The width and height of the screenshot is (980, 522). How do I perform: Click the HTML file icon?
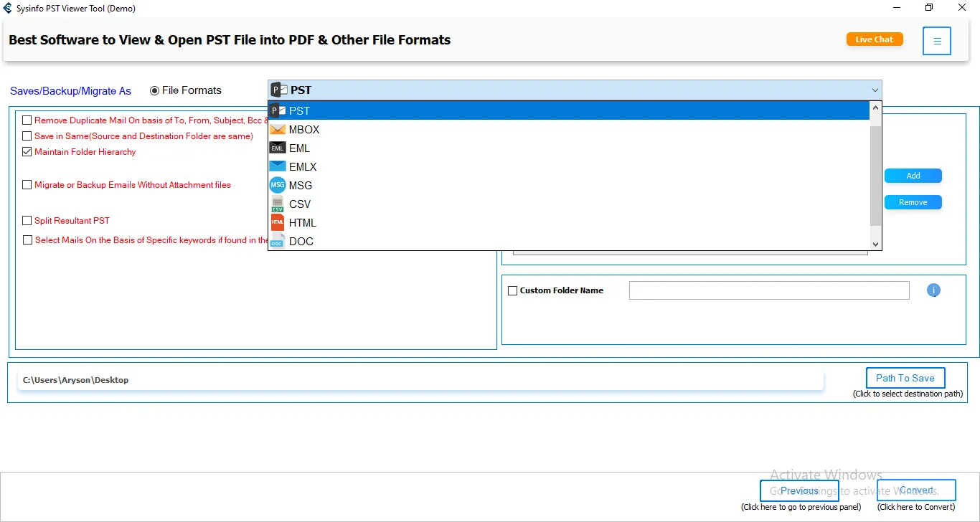278,223
